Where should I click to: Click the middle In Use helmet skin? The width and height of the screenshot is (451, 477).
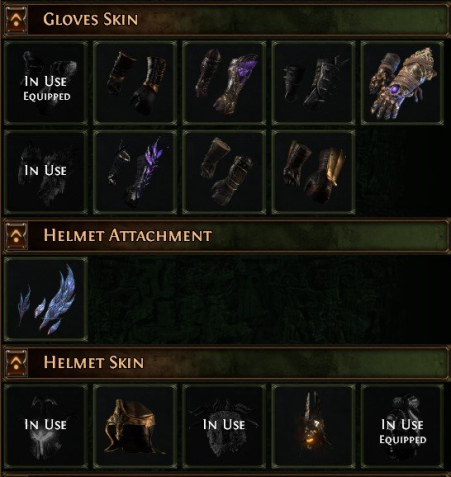click(224, 426)
